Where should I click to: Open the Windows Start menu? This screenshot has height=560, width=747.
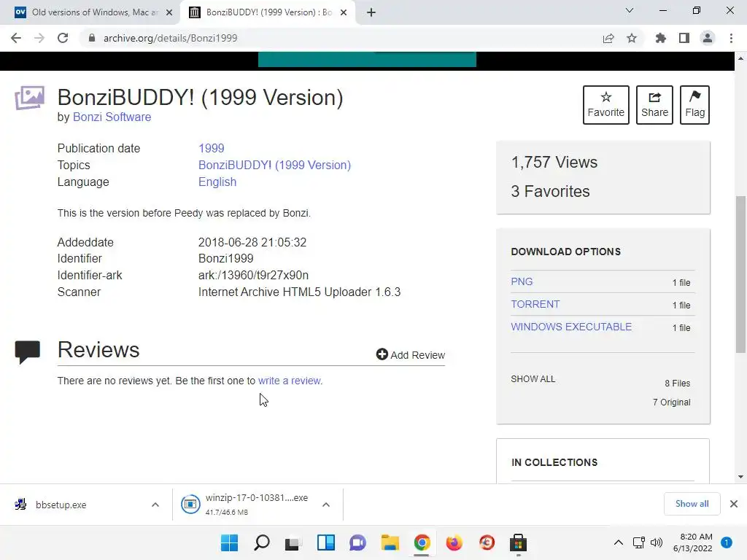point(229,542)
